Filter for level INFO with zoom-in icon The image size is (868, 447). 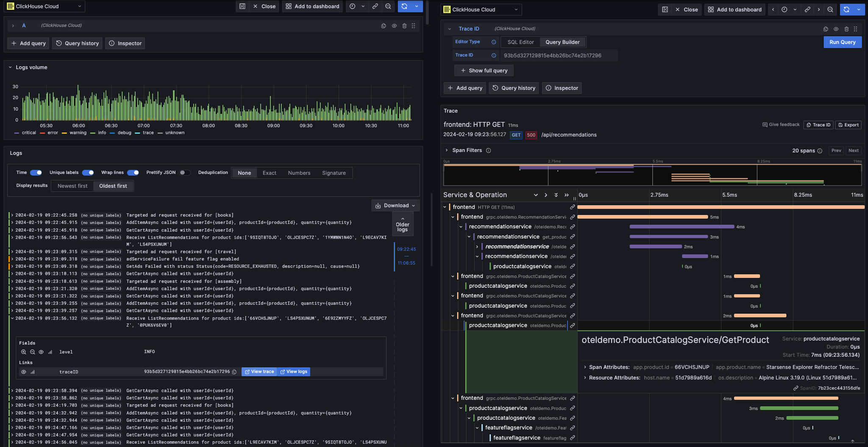click(24, 352)
